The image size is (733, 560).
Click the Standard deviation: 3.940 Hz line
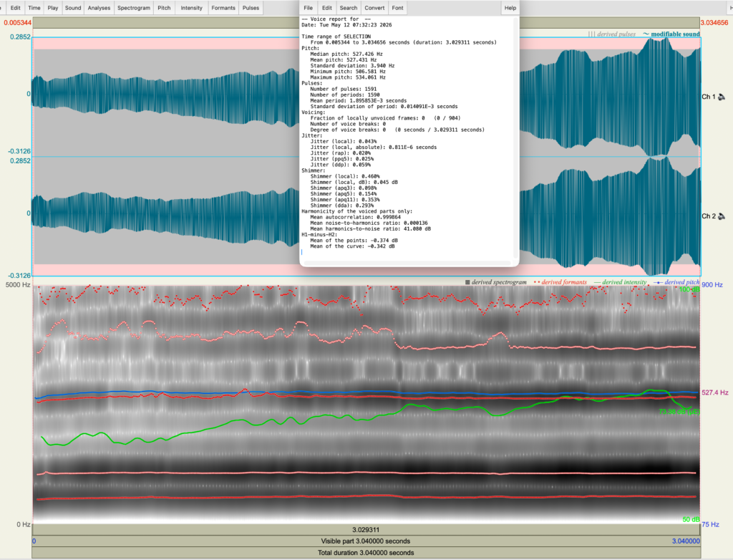point(352,65)
